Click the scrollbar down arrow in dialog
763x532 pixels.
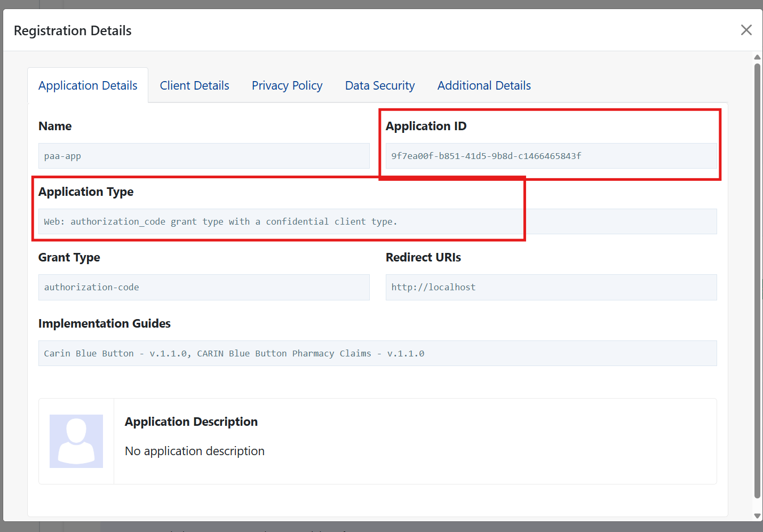[757, 516]
